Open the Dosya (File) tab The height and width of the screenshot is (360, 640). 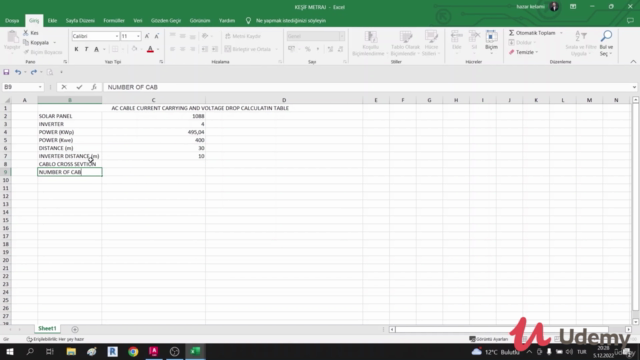coord(12,20)
